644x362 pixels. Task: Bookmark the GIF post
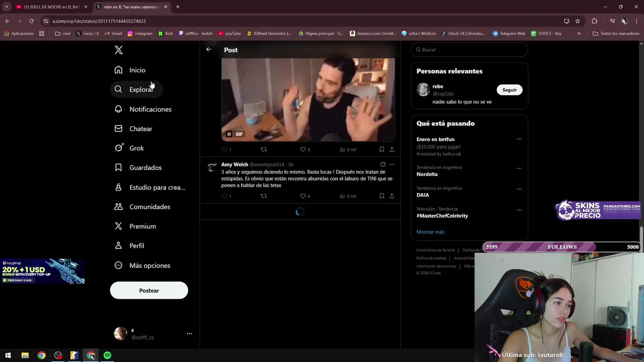[x=381, y=149]
